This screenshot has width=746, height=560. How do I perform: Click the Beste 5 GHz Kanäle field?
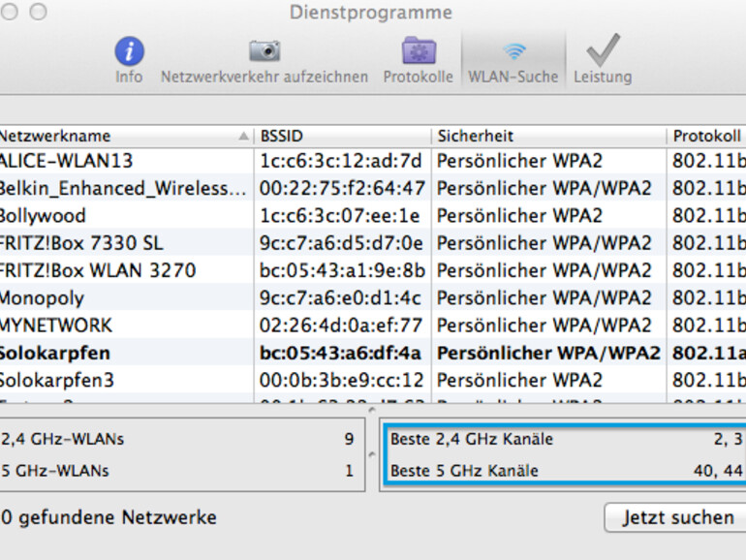tap(564, 472)
